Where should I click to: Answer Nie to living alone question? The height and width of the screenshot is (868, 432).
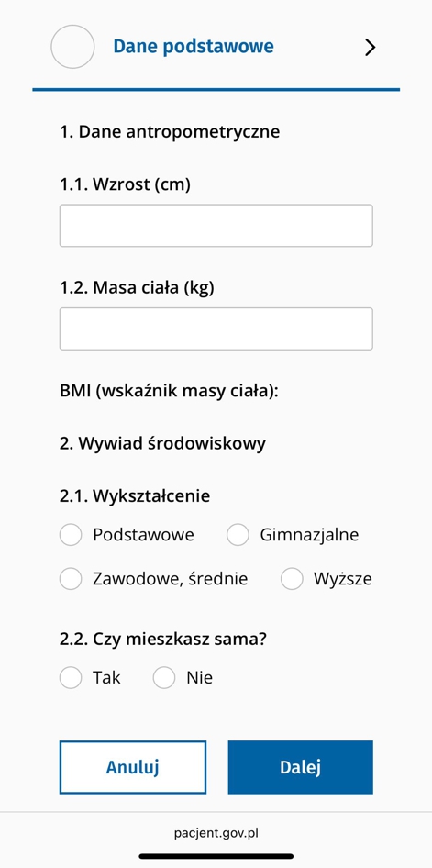[164, 677]
